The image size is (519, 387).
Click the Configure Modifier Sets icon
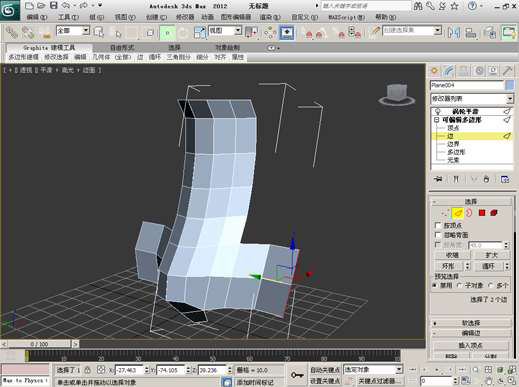(x=505, y=179)
